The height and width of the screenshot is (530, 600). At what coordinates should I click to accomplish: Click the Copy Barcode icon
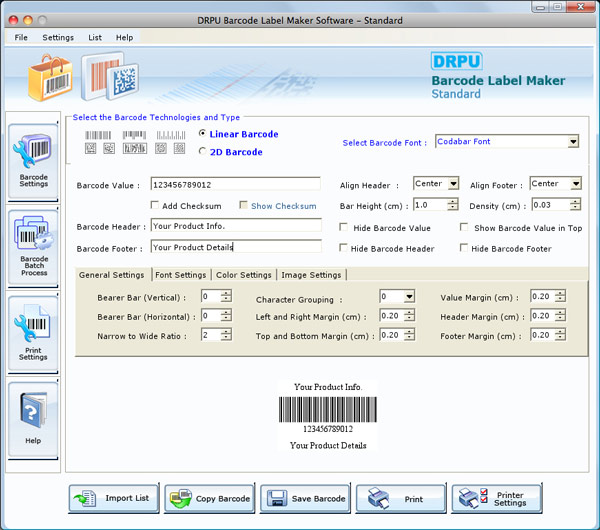point(181,499)
